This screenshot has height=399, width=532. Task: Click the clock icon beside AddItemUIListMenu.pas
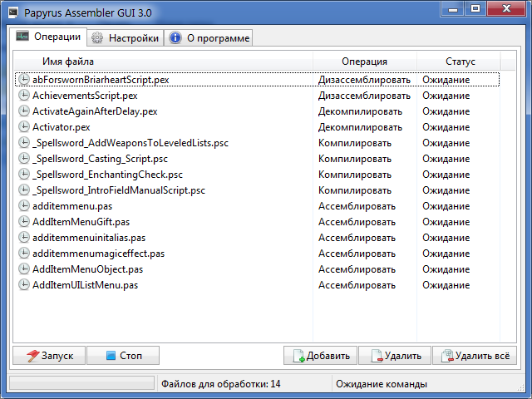[x=24, y=285]
